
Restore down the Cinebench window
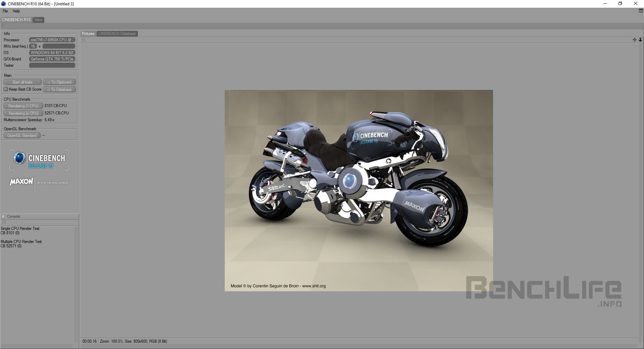click(x=620, y=4)
